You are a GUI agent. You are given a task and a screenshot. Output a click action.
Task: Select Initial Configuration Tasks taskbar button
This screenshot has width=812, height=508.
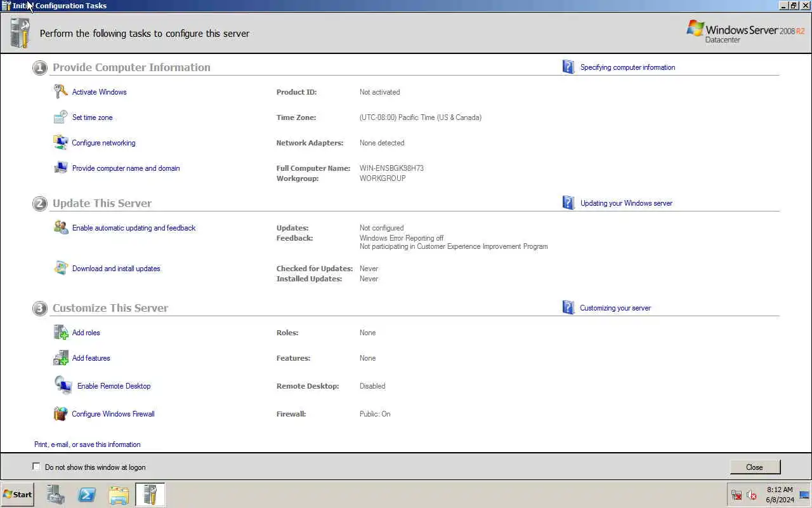coord(150,495)
